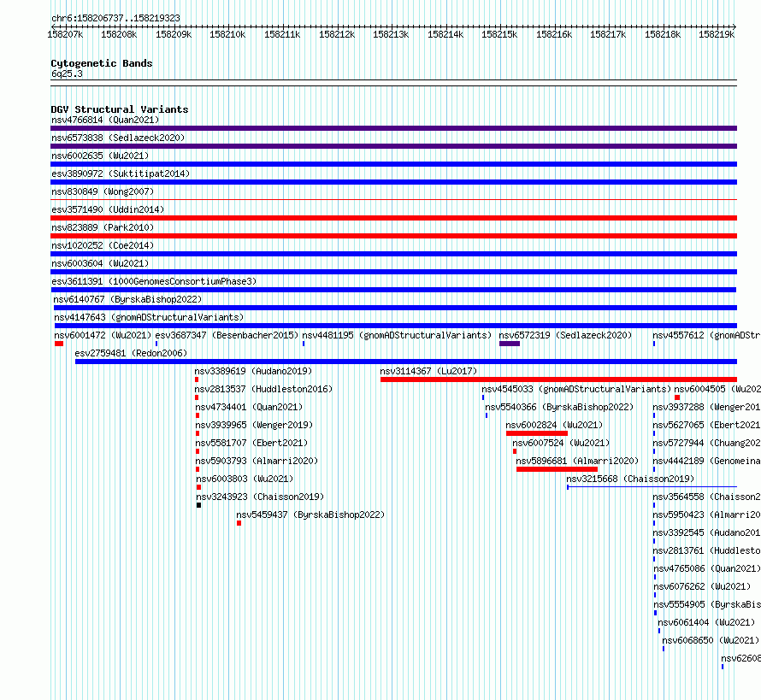Open nsv6002635 (Wu2021) variant label
The width and height of the screenshot is (761, 700).
[100, 156]
